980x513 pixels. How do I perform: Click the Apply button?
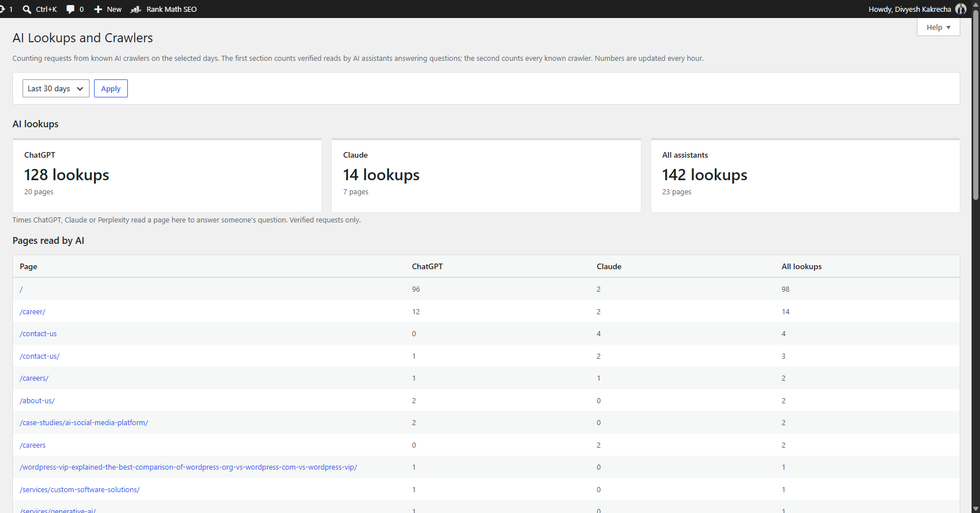(111, 88)
